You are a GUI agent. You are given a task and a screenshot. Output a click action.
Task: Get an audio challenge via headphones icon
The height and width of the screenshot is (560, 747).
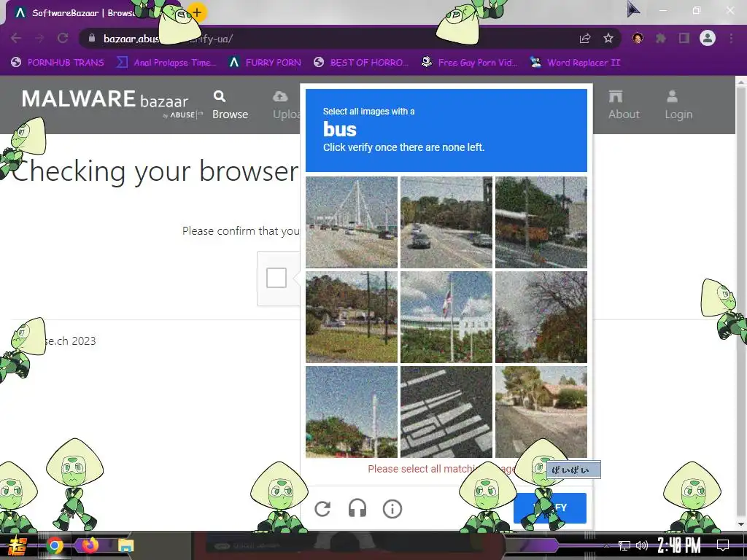[x=357, y=508]
